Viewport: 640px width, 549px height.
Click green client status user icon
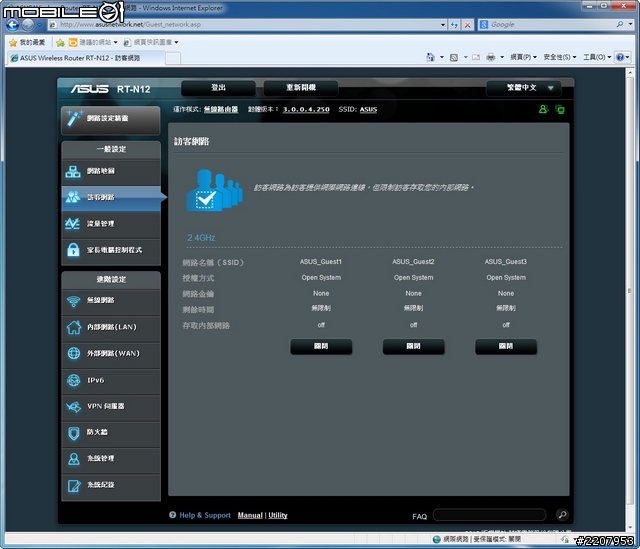(x=543, y=109)
